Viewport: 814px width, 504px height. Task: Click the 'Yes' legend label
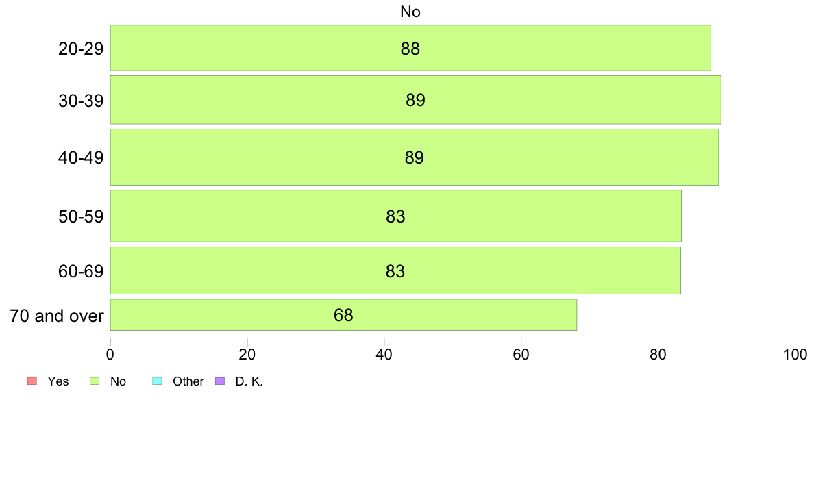[x=58, y=381]
